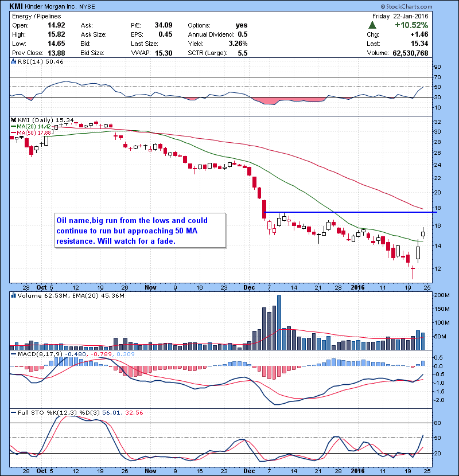
Task: Click the VWAP 15.30 value
Action: pos(164,53)
